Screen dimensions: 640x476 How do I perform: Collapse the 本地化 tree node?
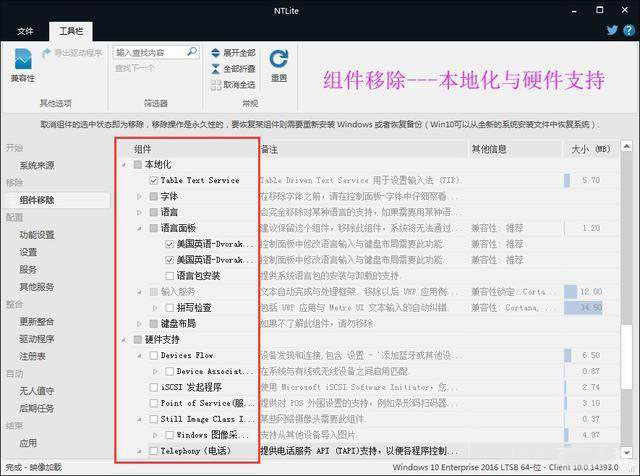point(124,165)
